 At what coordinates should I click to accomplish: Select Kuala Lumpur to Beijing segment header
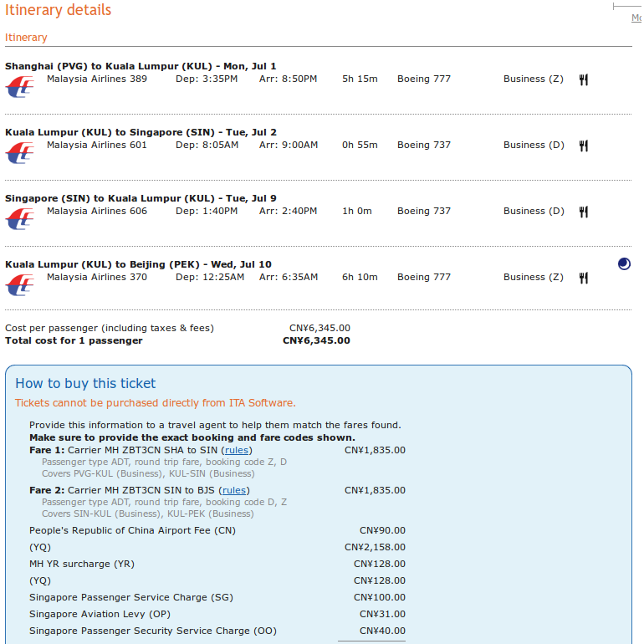(138, 264)
